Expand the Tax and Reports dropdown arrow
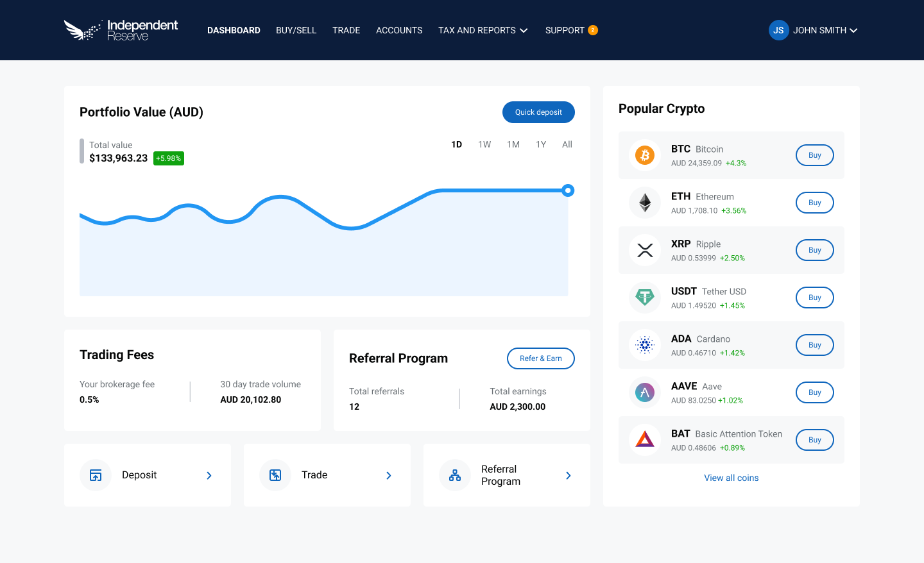Screen dimensions: 924x563 [x=524, y=31]
